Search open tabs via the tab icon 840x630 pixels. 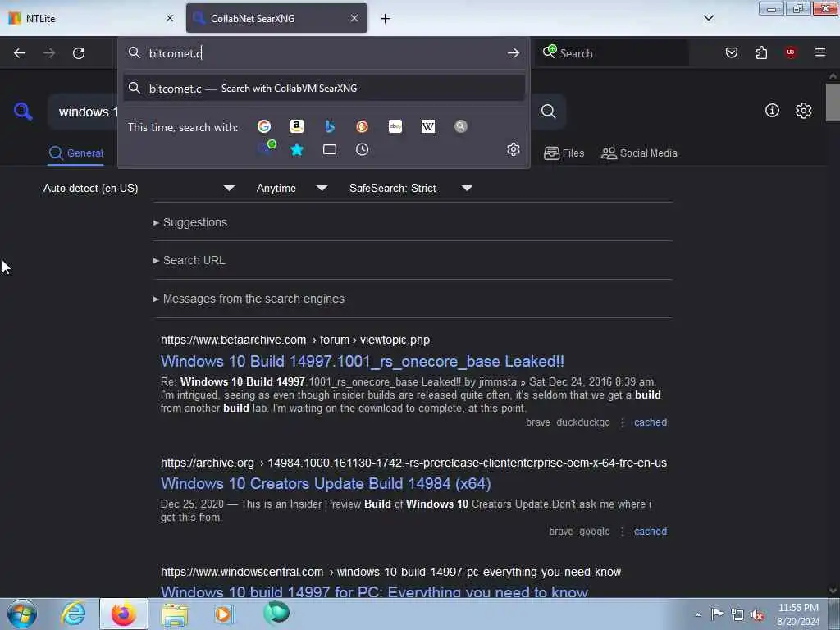point(330,149)
